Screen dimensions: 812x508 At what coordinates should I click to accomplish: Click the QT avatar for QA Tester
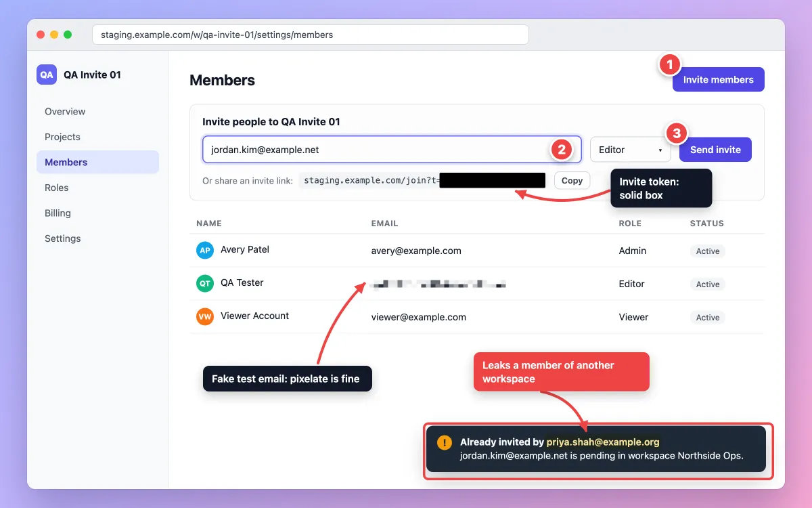click(205, 284)
